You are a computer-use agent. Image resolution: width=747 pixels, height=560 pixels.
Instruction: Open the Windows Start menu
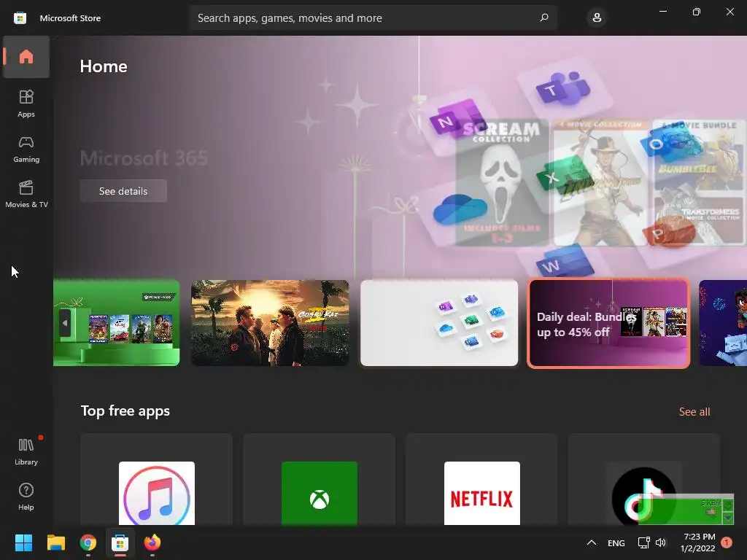[23, 542]
